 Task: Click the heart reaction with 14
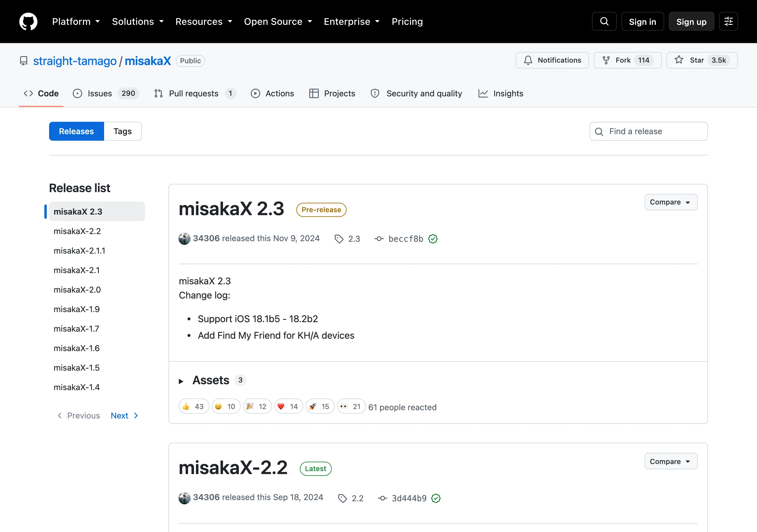[x=289, y=406]
